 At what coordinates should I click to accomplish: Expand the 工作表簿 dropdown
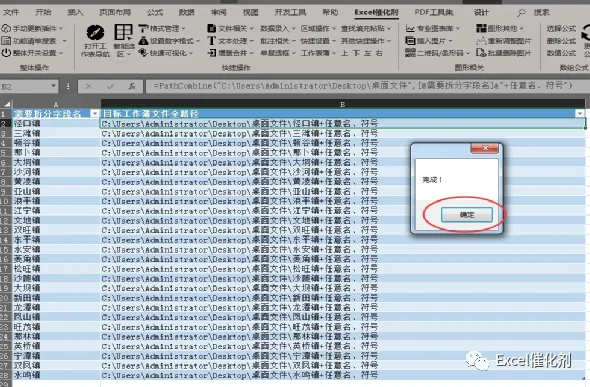click(x=334, y=53)
